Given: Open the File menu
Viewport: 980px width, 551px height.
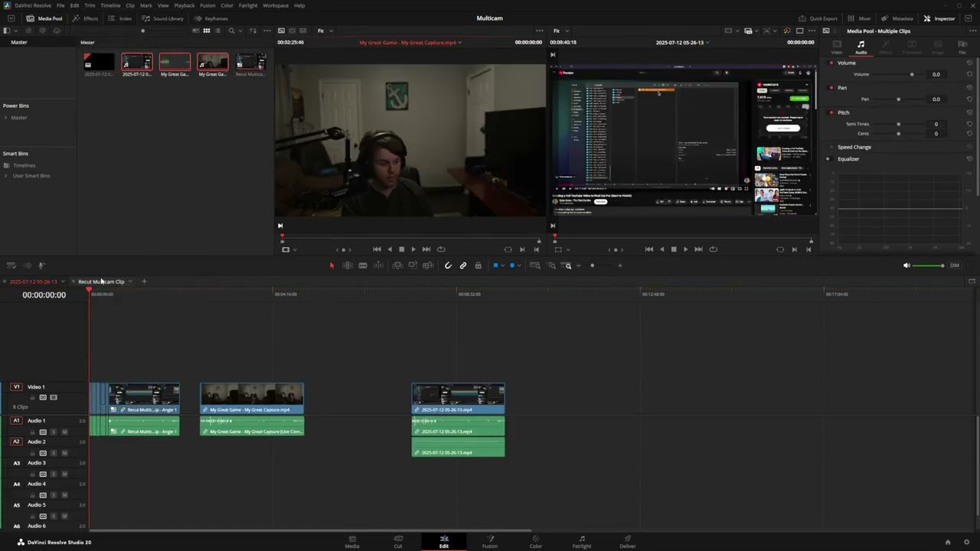Looking at the screenshot, I should tap(60, 5).
